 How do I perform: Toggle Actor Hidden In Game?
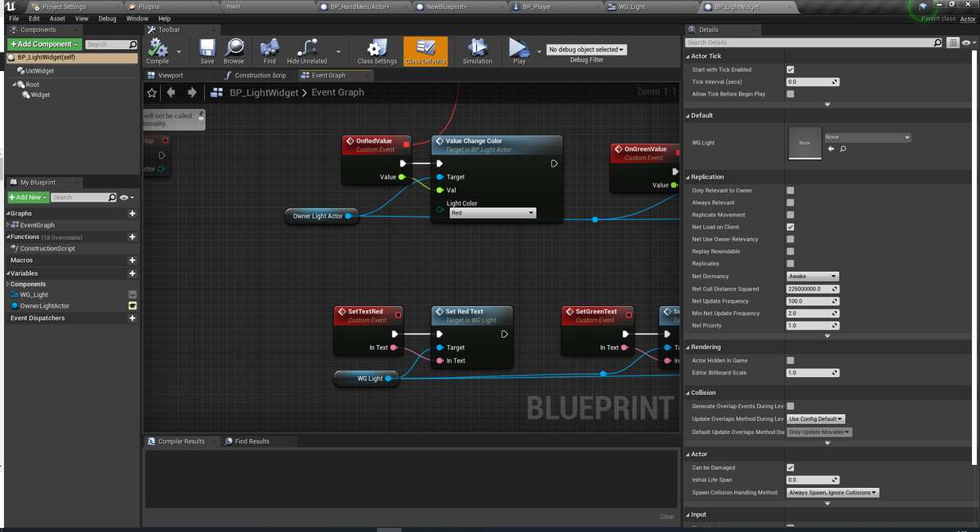790,360
